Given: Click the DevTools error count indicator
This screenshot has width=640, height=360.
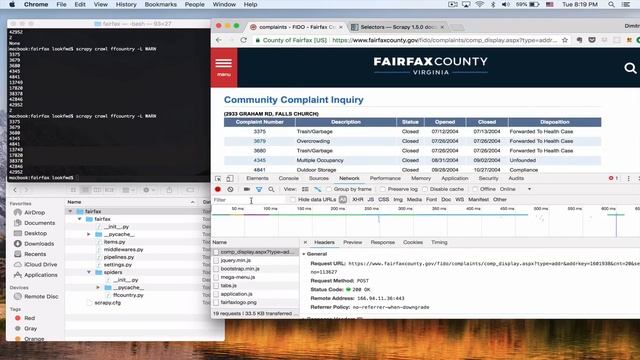Looking at the screenshot, I should (613, 178).
